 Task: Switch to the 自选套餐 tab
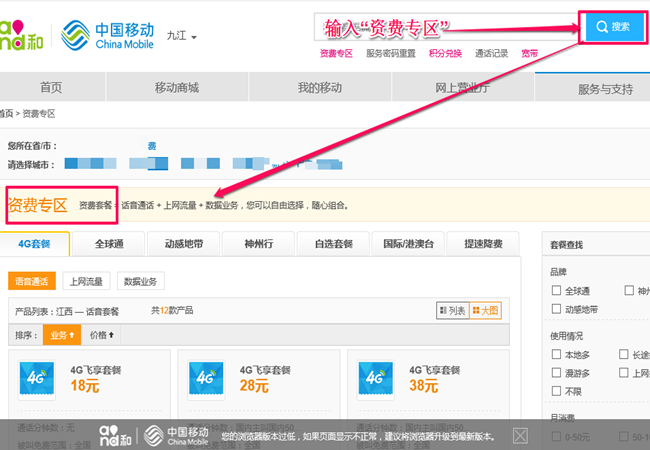click(x=334, y=244)
